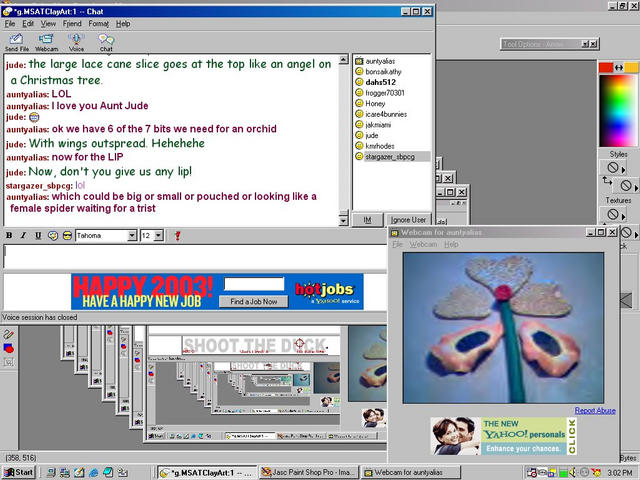Click the chat scrollbar up arrow
640x480 pixels.
coord(344,60)
